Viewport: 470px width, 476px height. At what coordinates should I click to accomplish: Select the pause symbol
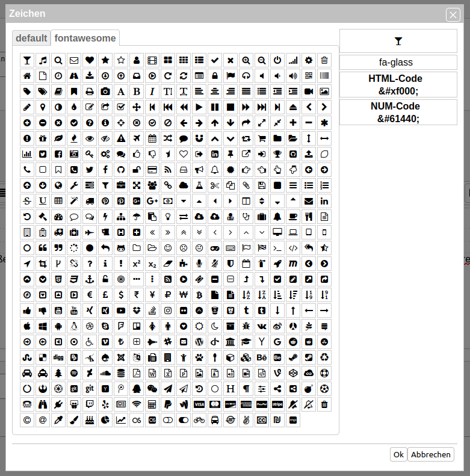(x=215, y=107)
